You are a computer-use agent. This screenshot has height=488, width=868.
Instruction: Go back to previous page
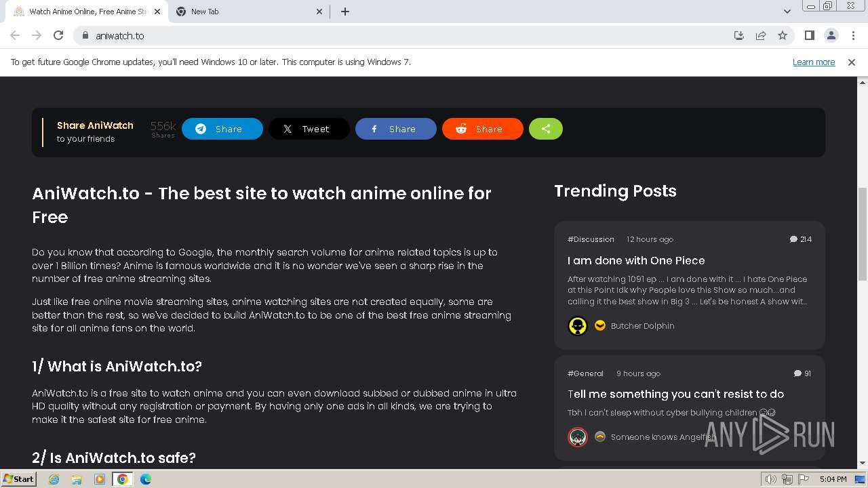[x=15, y=35]
